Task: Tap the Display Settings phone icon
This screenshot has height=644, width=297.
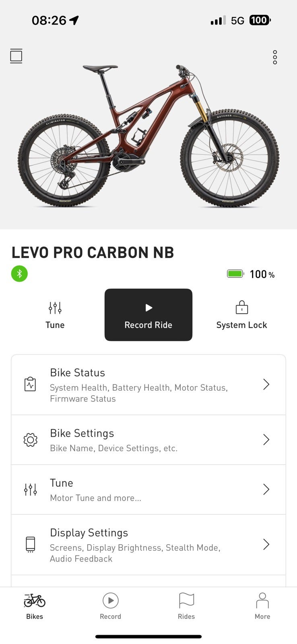Action: point(30,545)
